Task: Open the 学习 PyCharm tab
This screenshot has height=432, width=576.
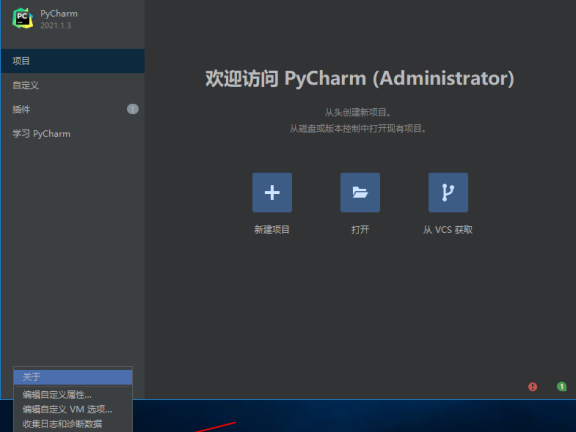Action: (x=73, y=134)
